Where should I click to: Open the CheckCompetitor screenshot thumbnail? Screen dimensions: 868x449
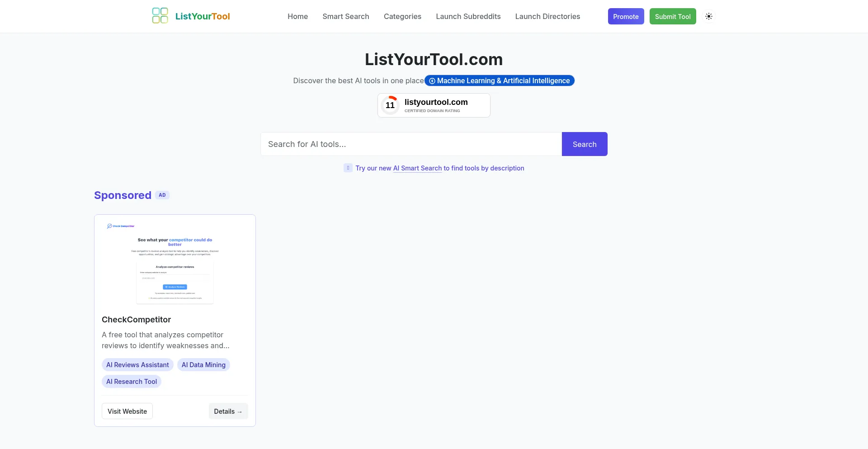pyautogui.click(x=175, y=264)
